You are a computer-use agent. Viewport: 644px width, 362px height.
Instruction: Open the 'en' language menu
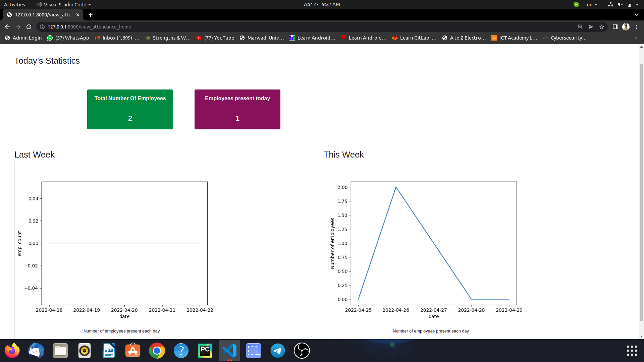pyautogui.click(x=592, y=4)
